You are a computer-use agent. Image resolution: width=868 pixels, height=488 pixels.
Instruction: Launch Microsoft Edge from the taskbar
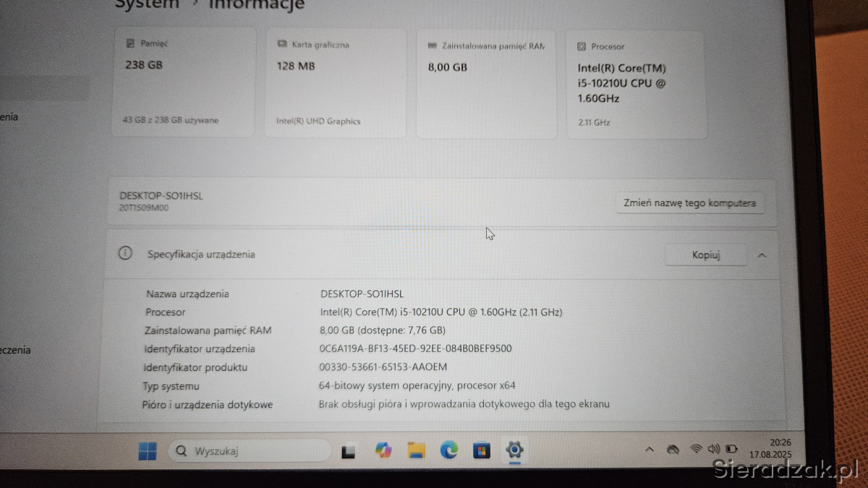click(x=449, y=451)
